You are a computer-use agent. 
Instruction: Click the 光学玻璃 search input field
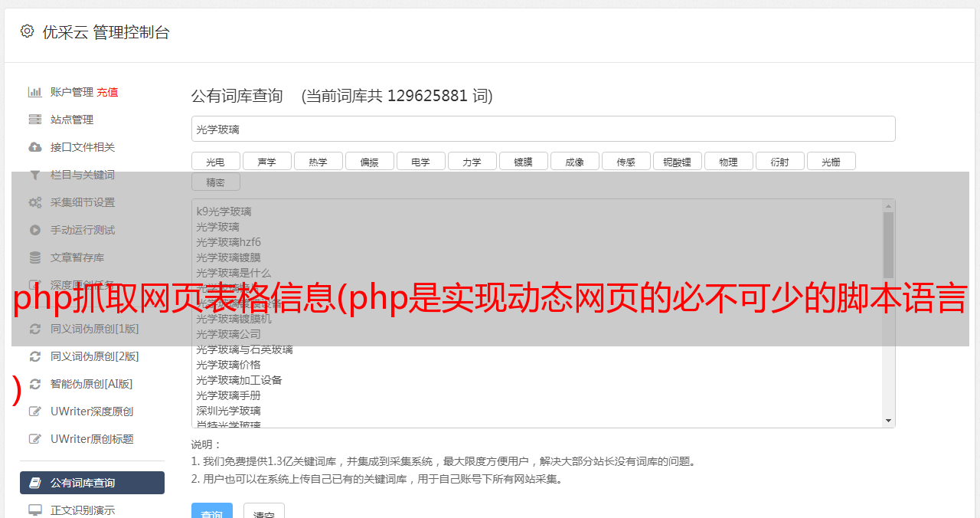(x=543, y=129)
